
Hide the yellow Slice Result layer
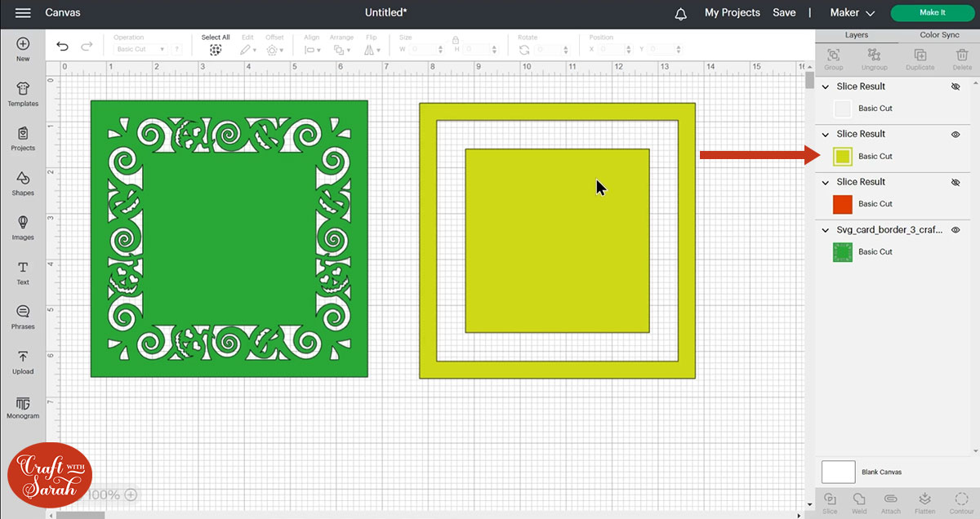click(955, 134)
